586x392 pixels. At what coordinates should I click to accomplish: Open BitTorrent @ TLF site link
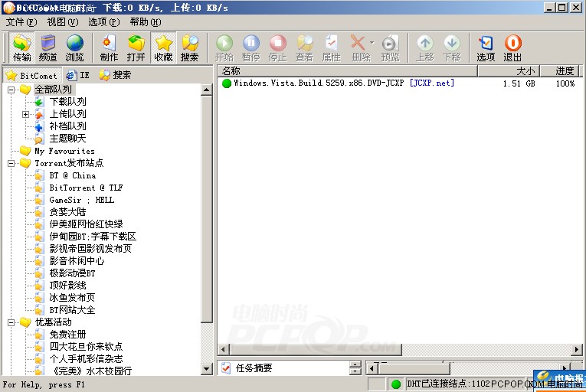click(x=86, y=188)
